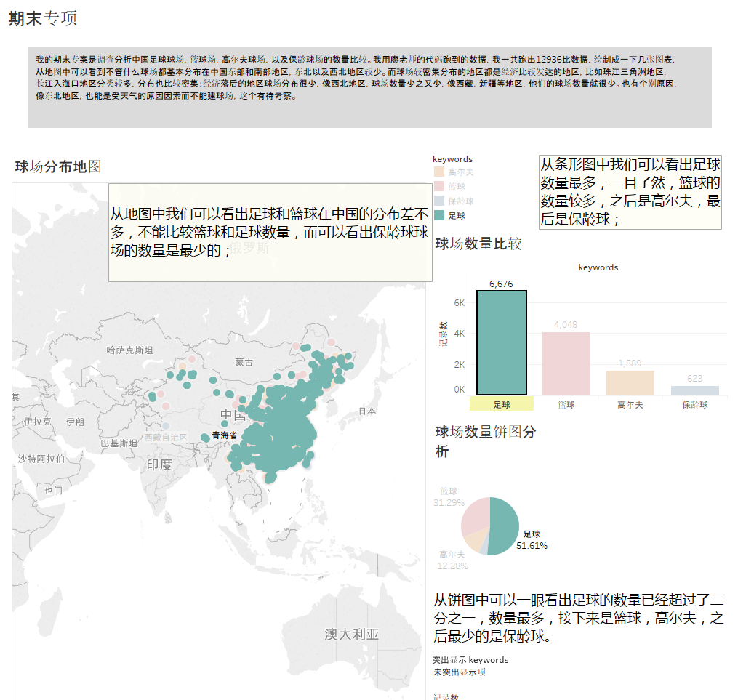Click the 哈萨克斯坦 map label
Image resolution: width=738 pixels, height=700 pixels.
[x=129, y=350]
